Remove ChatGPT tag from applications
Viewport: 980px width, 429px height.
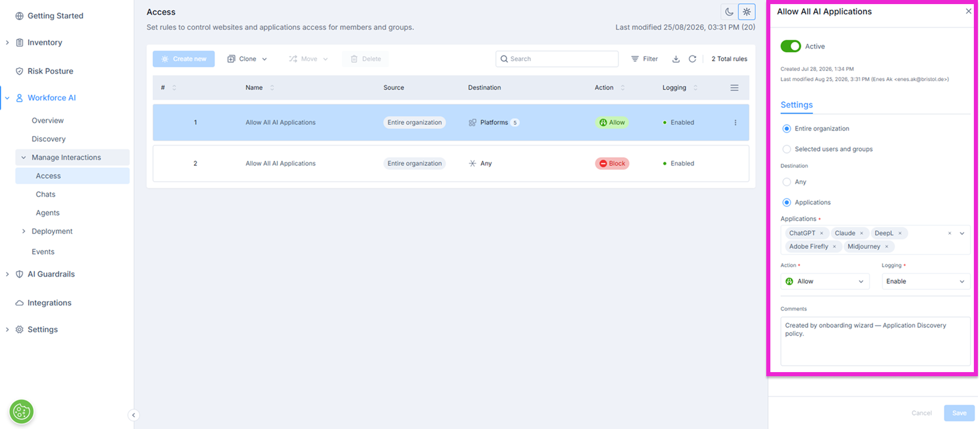pos(822,233)
